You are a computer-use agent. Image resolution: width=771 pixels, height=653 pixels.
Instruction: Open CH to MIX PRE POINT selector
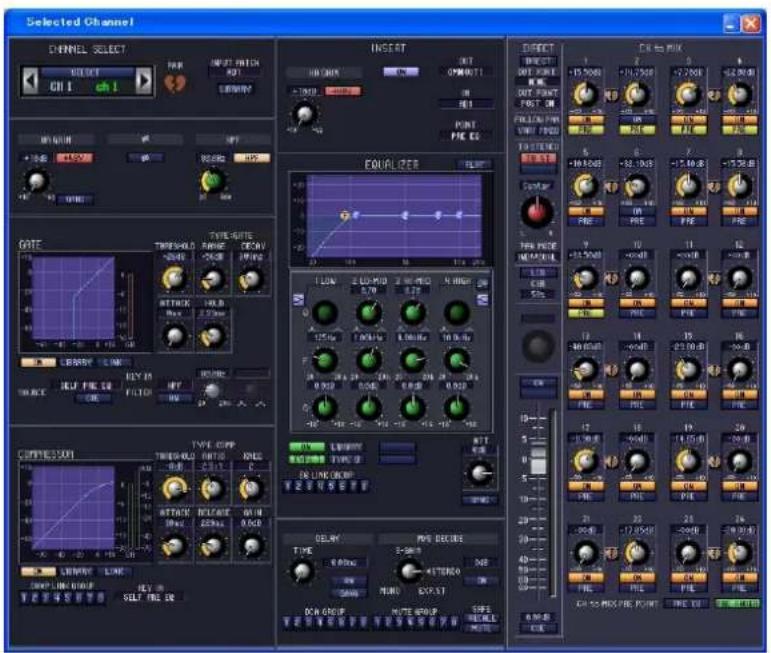coord(685,603)
